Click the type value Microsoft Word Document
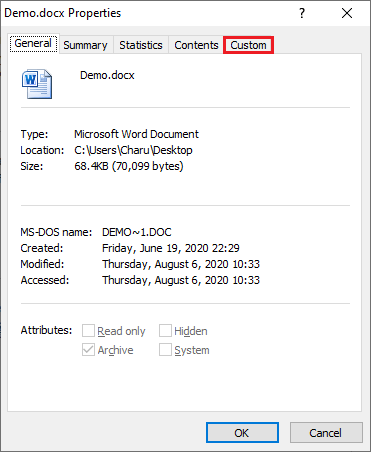 coord(136,134)
